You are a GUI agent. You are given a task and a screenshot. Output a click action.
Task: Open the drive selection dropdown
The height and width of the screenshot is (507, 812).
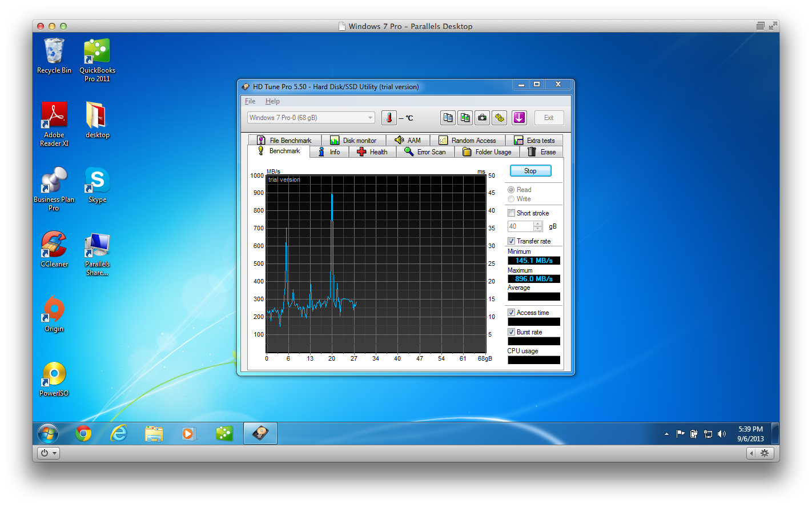pyautogui.click(x=369, y=117)
